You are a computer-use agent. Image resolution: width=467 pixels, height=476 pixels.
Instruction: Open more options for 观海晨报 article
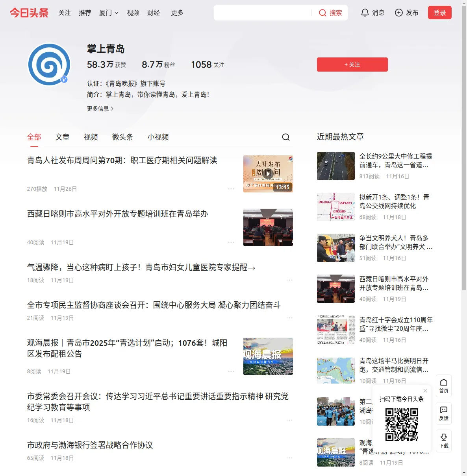coord(231,371)
